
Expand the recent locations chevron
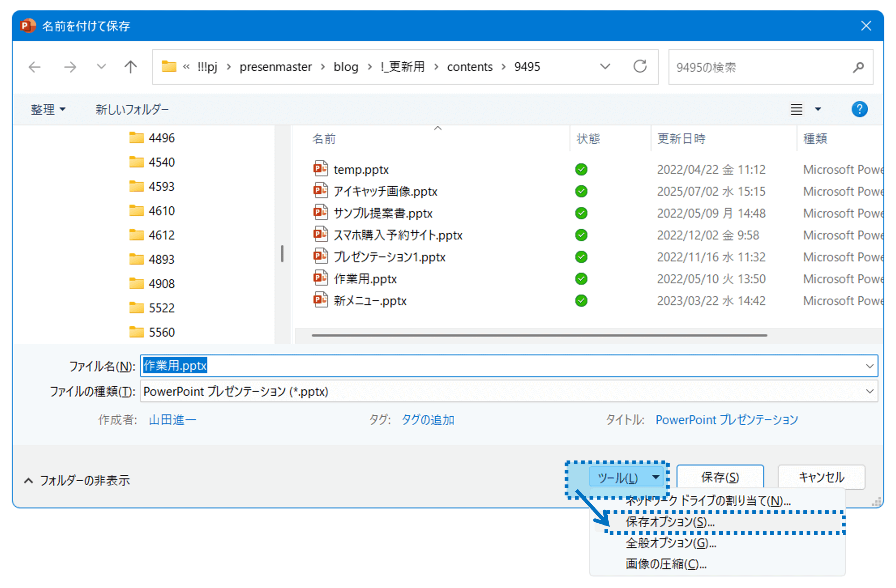pos(101,67)
